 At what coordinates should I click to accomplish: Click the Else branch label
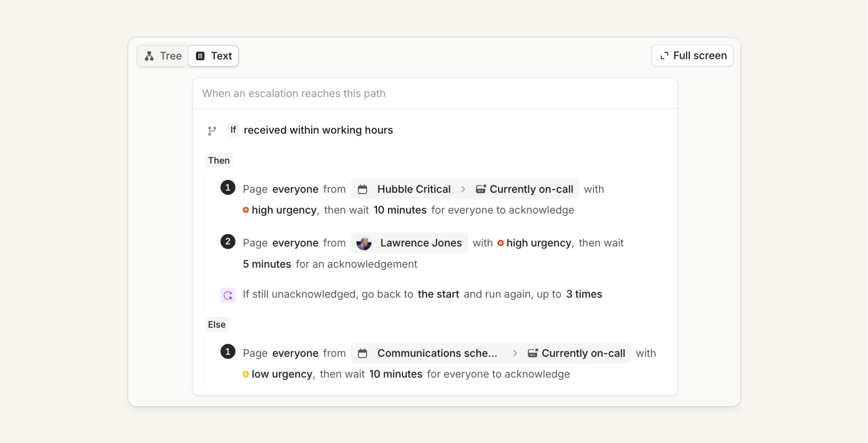(x=217, y=325)
